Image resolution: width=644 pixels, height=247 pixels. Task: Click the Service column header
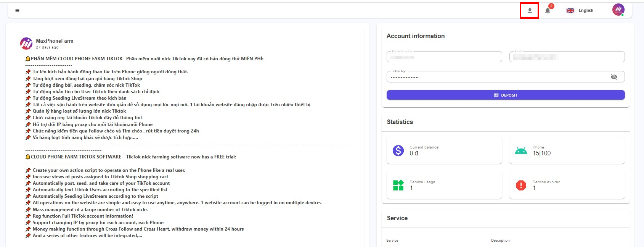392,241
